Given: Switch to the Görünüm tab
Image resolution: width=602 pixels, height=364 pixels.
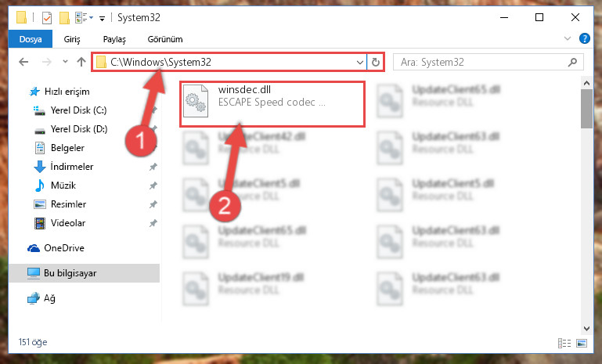Looking at the screenshot, I should click(165, 39).
